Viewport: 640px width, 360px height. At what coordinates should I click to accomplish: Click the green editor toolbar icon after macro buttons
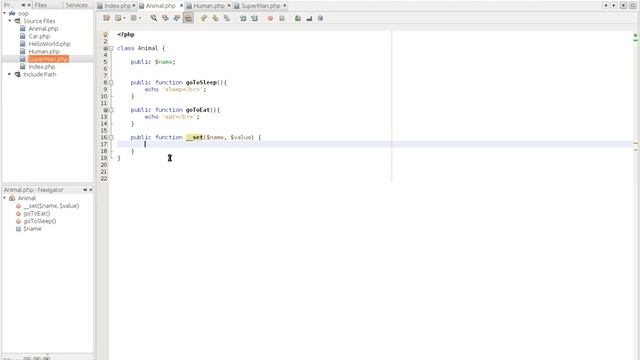tap(298, 18)
